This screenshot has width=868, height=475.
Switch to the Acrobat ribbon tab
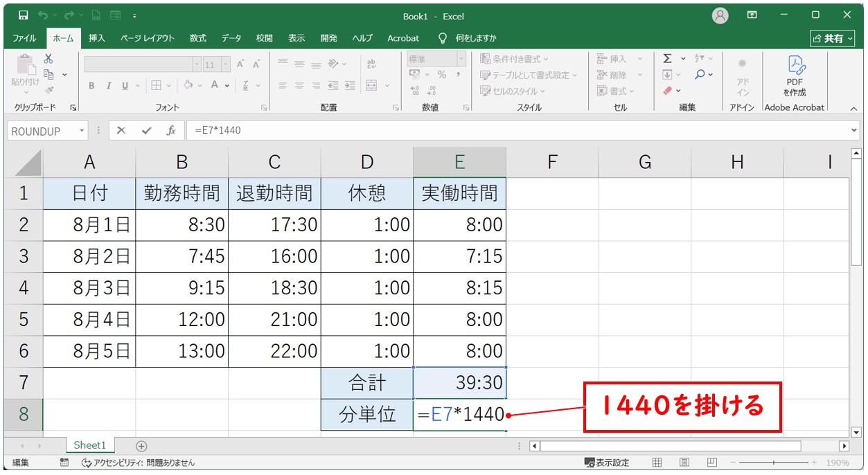403,38
